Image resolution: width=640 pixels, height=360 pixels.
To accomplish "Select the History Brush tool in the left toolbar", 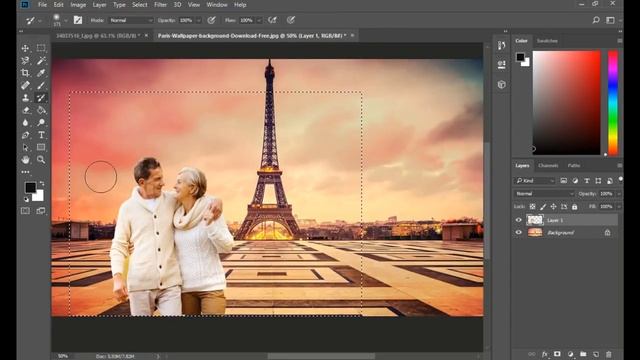I will pyautogui.click(x=41, y=98).
